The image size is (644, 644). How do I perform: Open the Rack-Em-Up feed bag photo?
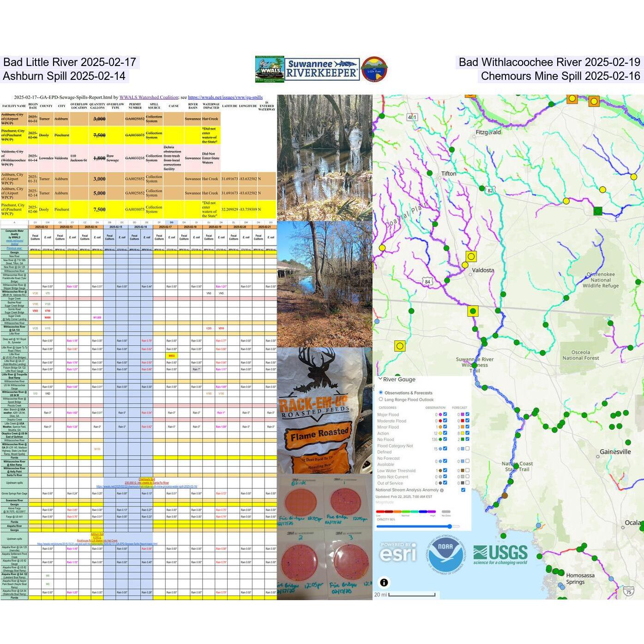(325, 410)
